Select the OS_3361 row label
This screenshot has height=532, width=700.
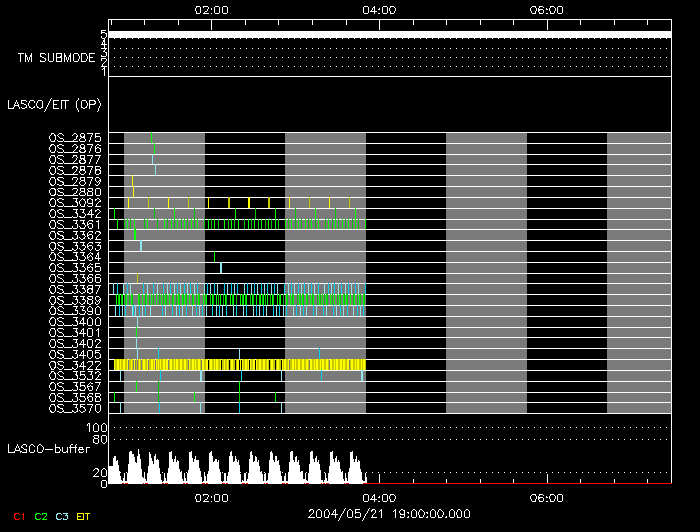pos(75,224)
